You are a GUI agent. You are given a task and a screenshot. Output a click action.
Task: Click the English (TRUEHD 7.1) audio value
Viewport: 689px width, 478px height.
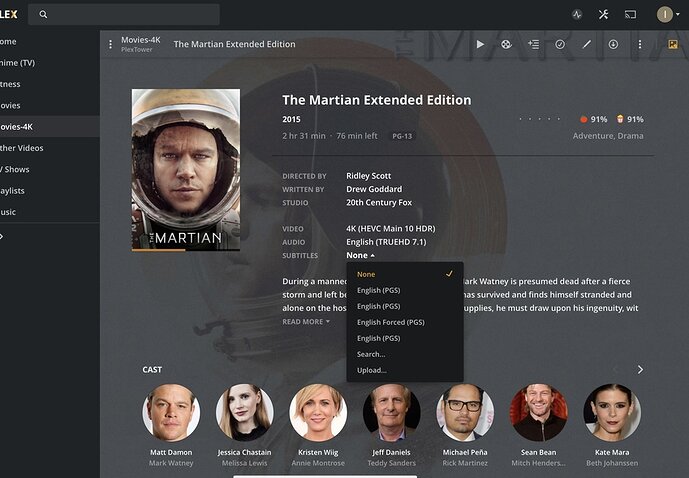coord(386,242)
